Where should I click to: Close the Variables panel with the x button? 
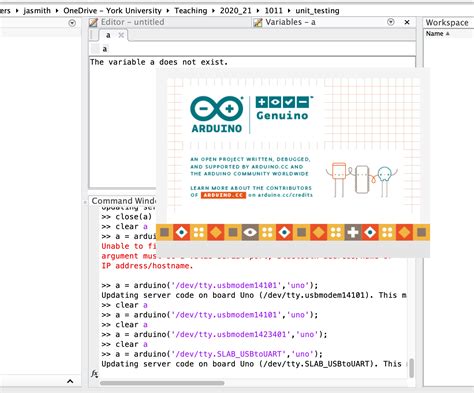pos(407,22)
